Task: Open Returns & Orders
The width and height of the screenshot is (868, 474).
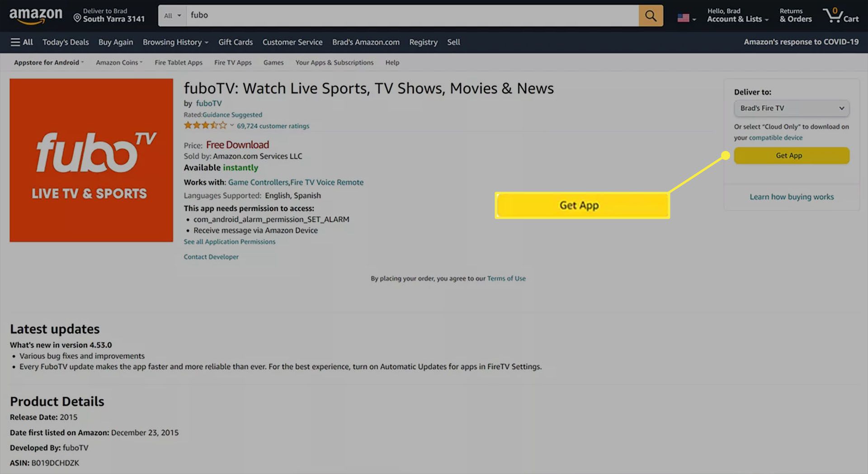Action: 796,15
